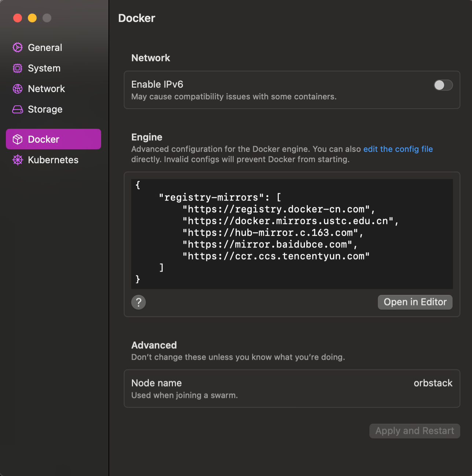This screenshot has height=476, width=472.
Task: Click the yellow minimize window button
Action: click(32, 18)
